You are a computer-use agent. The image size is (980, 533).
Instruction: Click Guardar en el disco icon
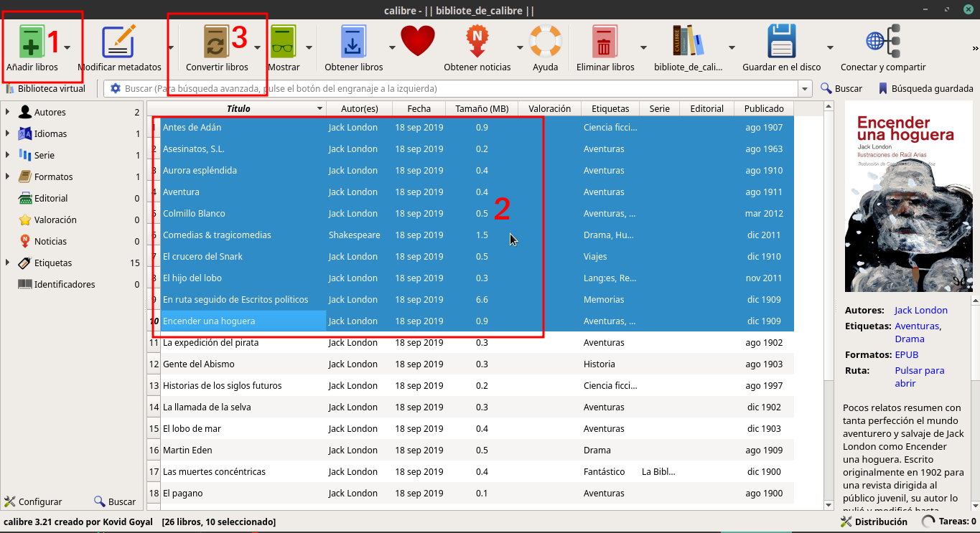pyautogui.click(x=781, y=42)
